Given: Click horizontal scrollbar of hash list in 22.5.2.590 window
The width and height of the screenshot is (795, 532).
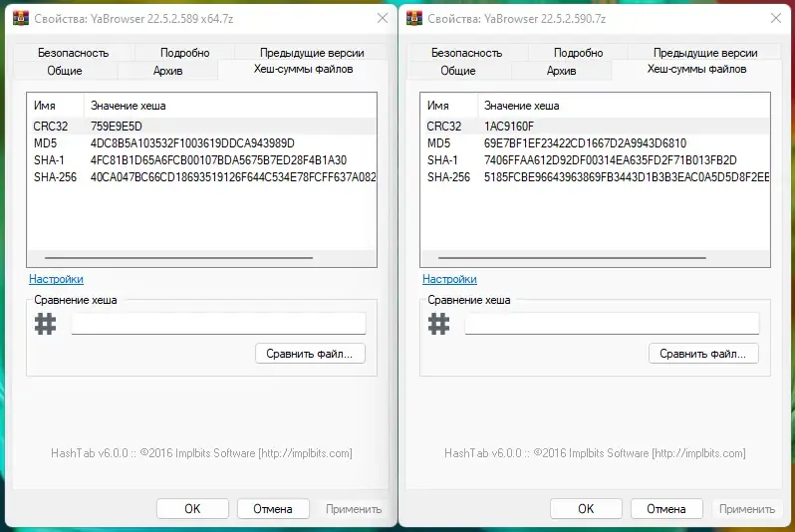Looking at the screenshot, I should click(572, 258).
